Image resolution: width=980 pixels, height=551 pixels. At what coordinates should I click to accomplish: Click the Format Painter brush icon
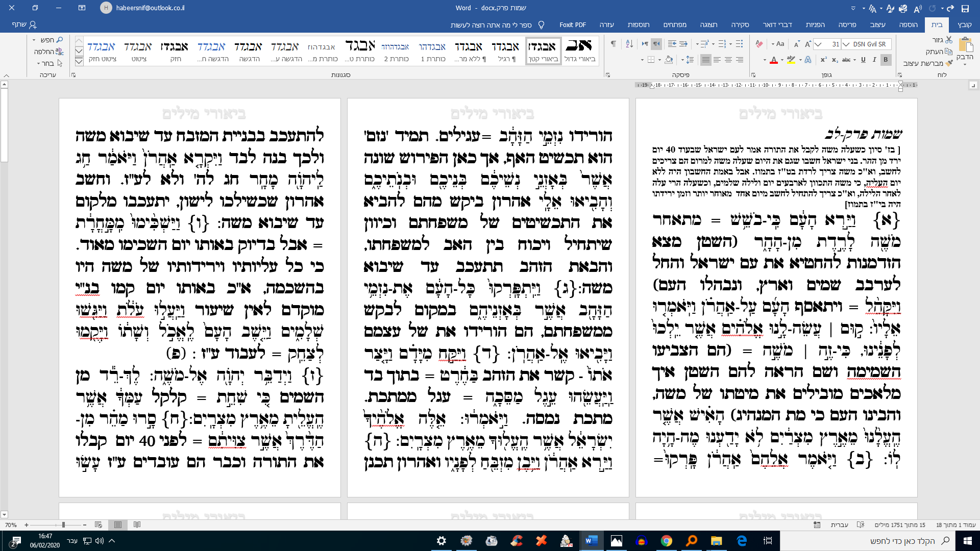click(949, 63)
